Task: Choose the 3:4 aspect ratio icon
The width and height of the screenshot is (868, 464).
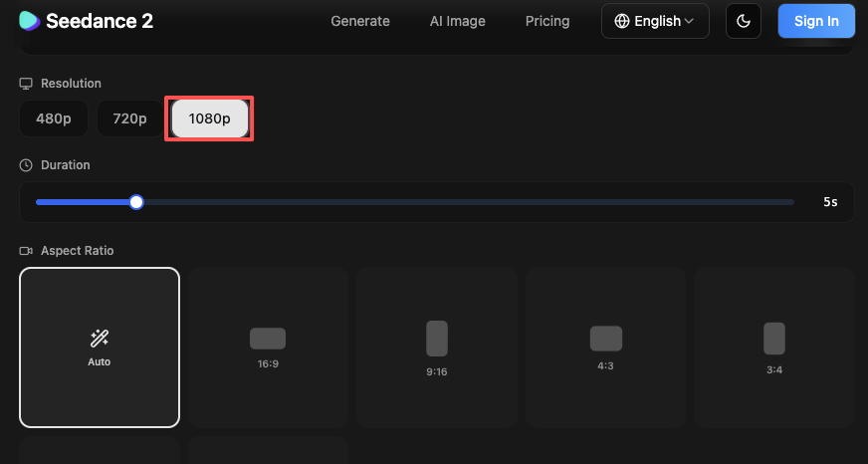Action: (774, 339)
